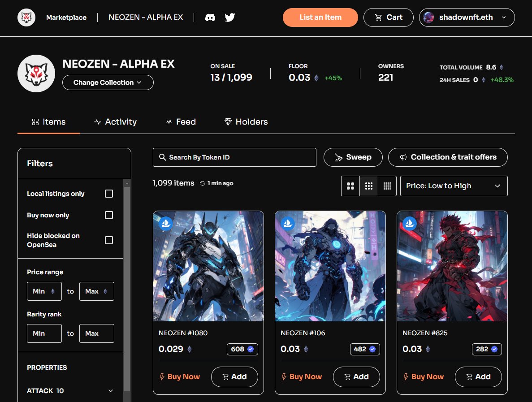Switch to the Feed tab
This screenshot has width=532, height=402.
point(181,122)
